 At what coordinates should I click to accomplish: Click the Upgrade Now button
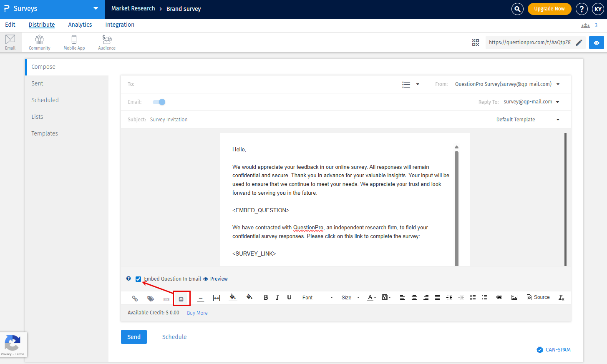(549, 9)
